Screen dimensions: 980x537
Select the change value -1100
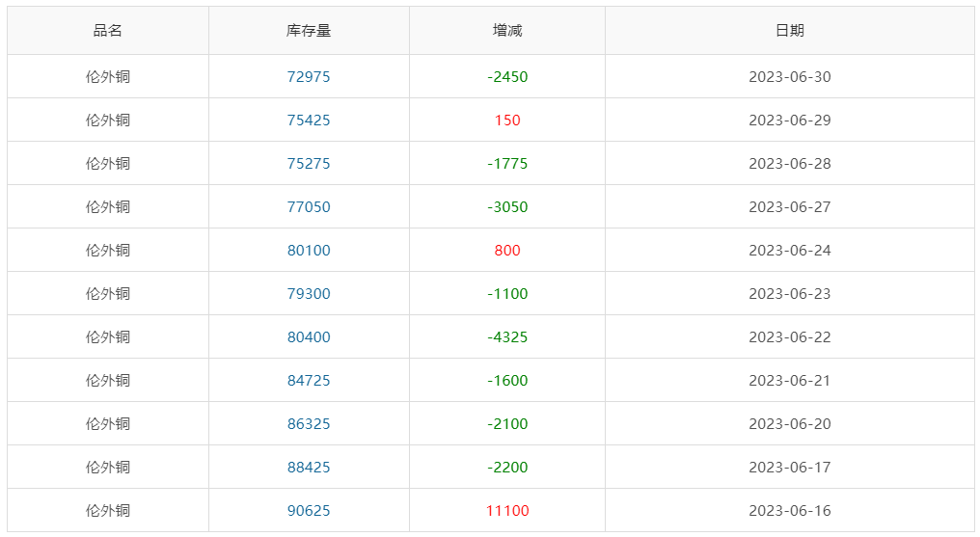507,293
